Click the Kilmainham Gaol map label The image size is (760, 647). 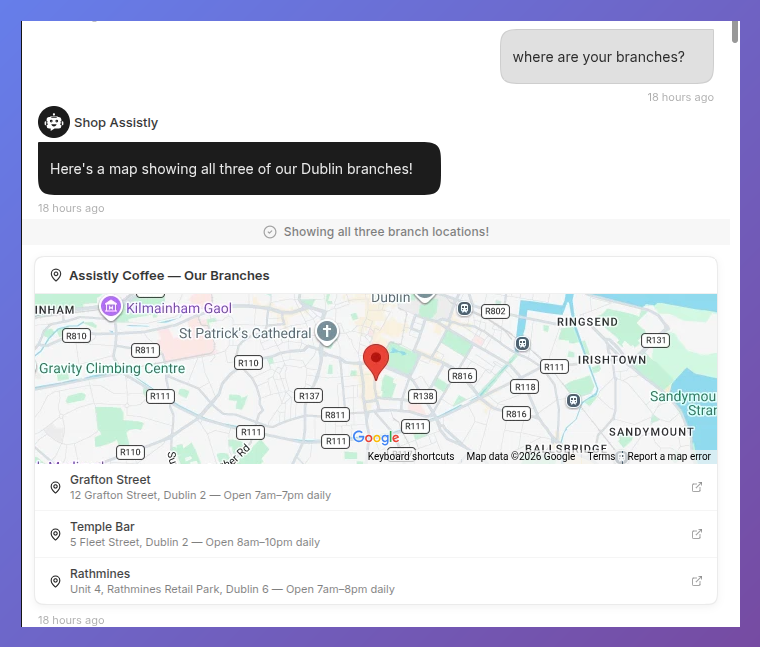(179, 308)
